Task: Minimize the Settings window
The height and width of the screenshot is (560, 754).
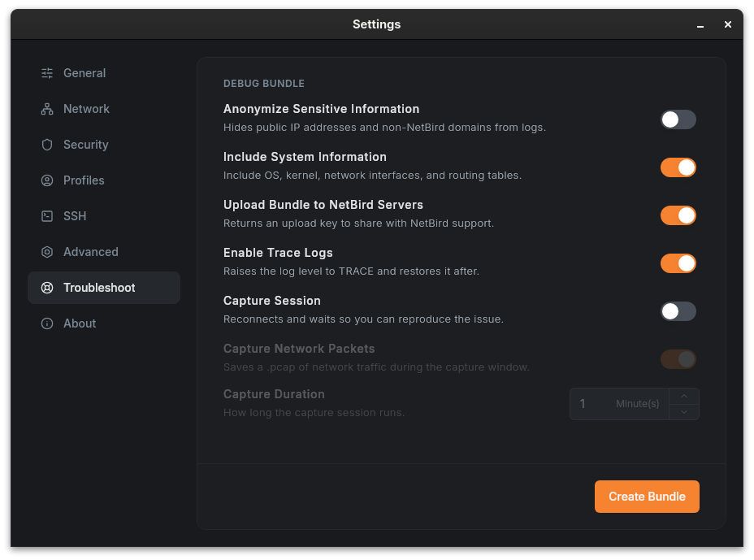Action: point(700,25)
